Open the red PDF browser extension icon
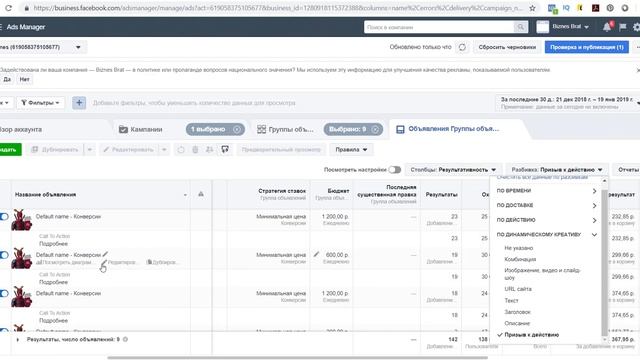The width and height of the screenshot is (640, 360). point(596,8)
